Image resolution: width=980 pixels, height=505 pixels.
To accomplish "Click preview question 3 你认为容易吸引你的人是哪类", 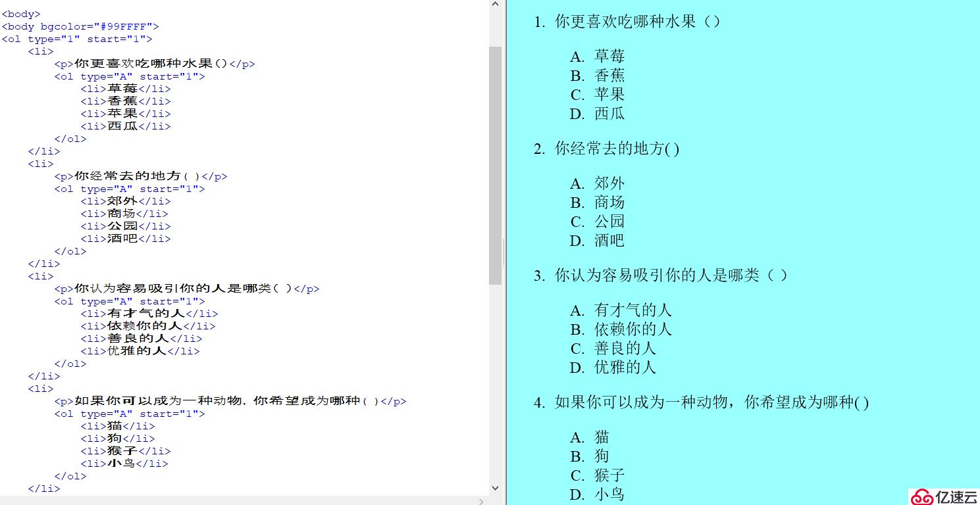I will click(x=661, y=276).
